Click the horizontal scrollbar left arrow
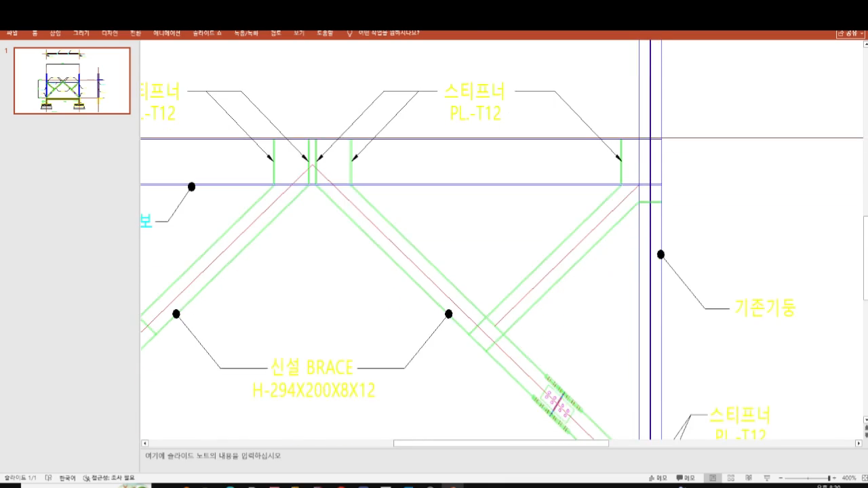The height and width of the screenshot is (488, 868). [144, 443]
